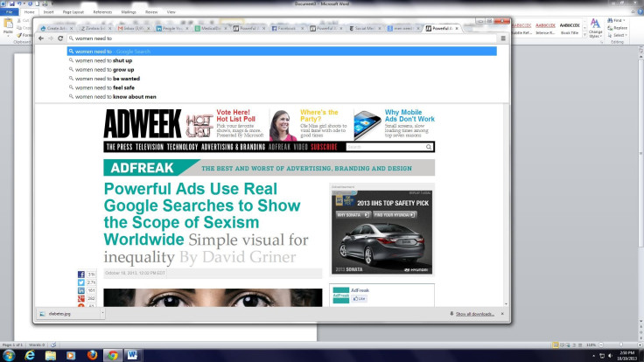Open Where's the Party link
The height and width of the screenshot is (362, 644).
(319, 115)
